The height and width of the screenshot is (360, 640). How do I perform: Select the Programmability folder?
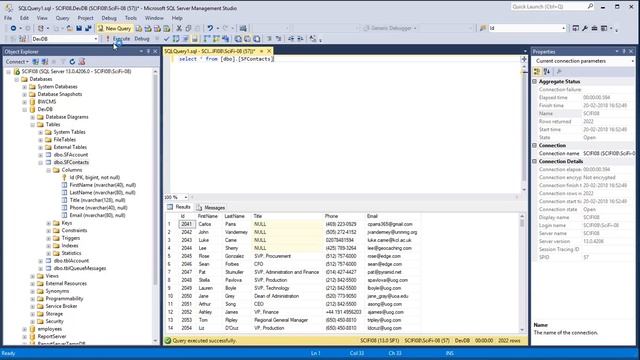click(x=64, y=299)
